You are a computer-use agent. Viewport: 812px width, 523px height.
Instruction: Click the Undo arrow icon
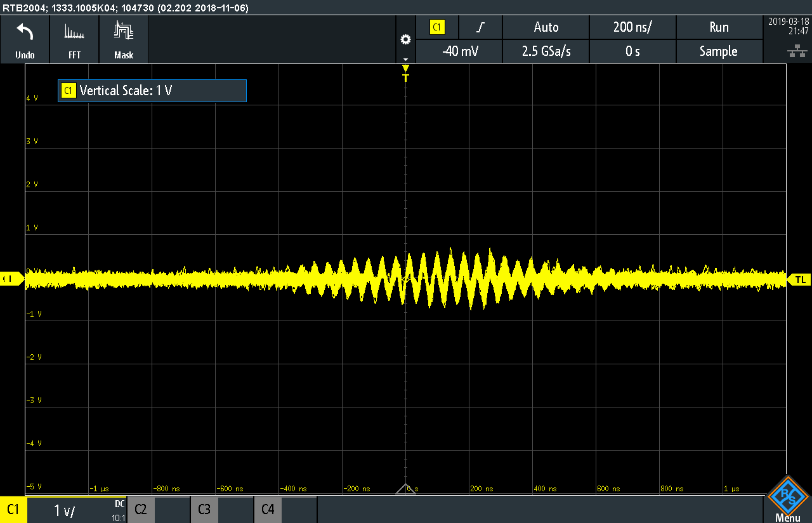(25, 32)
